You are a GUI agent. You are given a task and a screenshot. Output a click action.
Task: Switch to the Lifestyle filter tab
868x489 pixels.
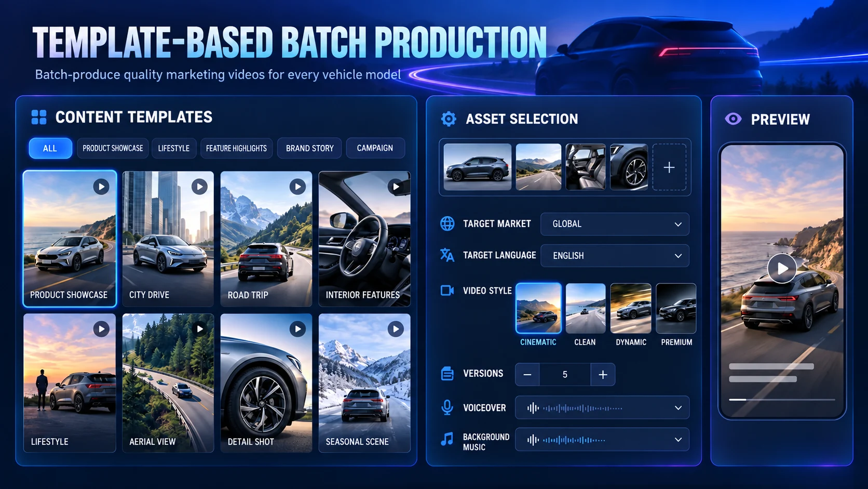(x=174, y=148)
